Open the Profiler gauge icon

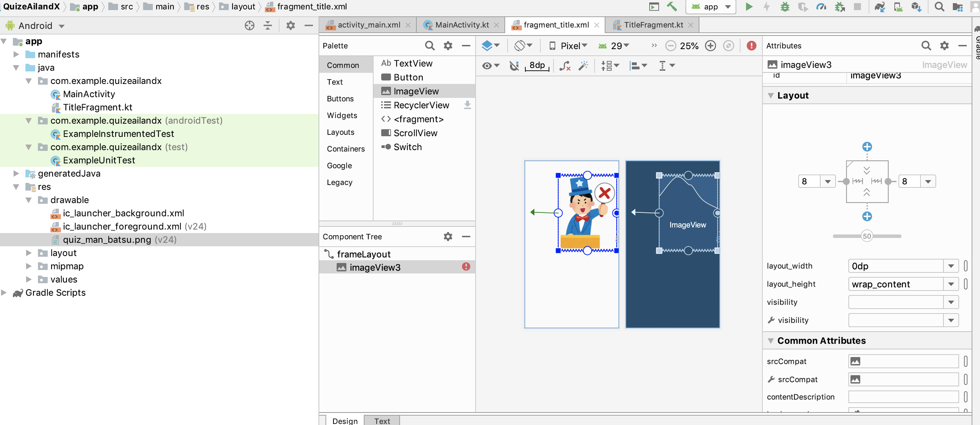click(x=821, y=7)
